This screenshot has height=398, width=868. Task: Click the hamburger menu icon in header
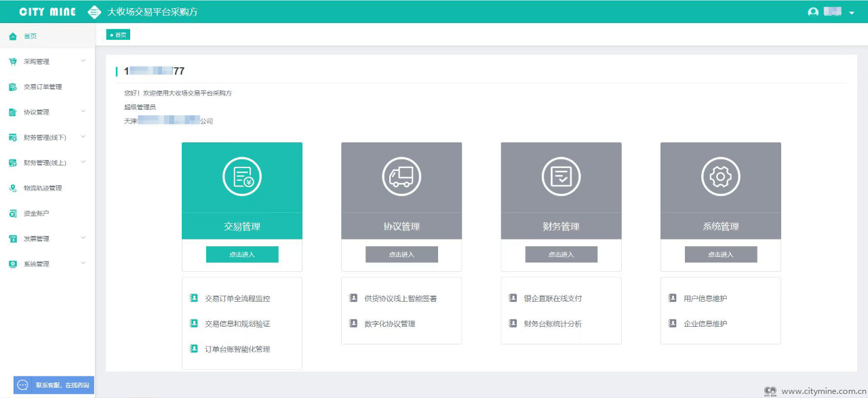pos(95,12)
